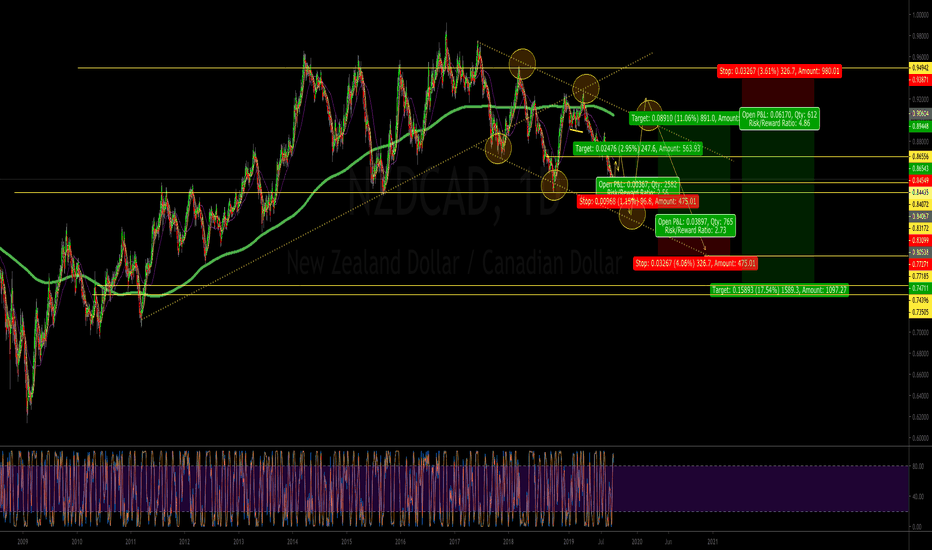The image size is (932, 550).
Task: Click the 0.86543 green price axis label
Action: pos(920,169)
